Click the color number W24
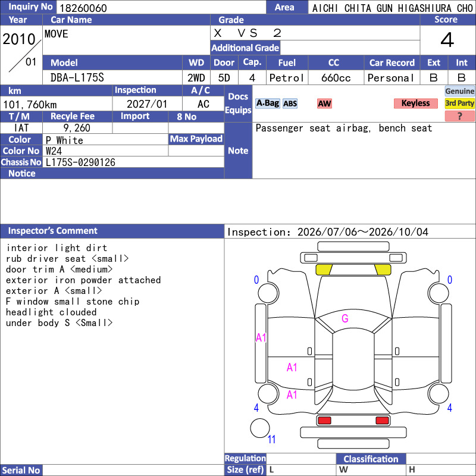 click(54, 151)
